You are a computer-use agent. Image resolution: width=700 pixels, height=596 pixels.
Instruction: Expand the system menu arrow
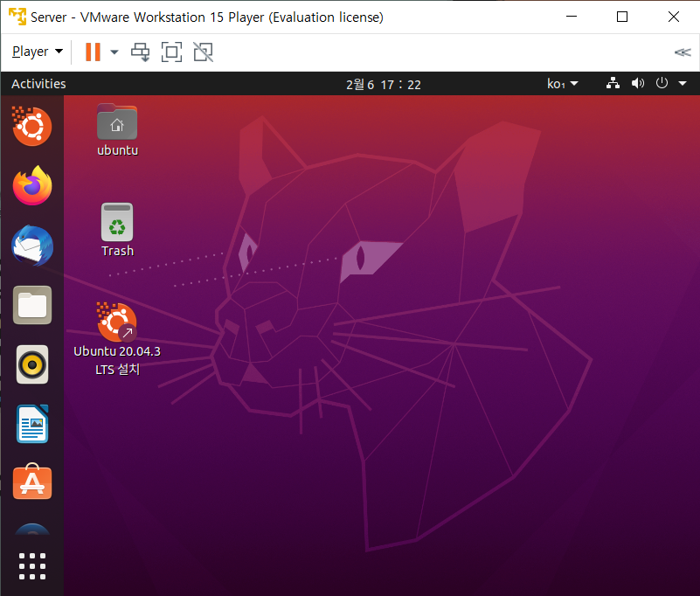(x=683, y=84)
